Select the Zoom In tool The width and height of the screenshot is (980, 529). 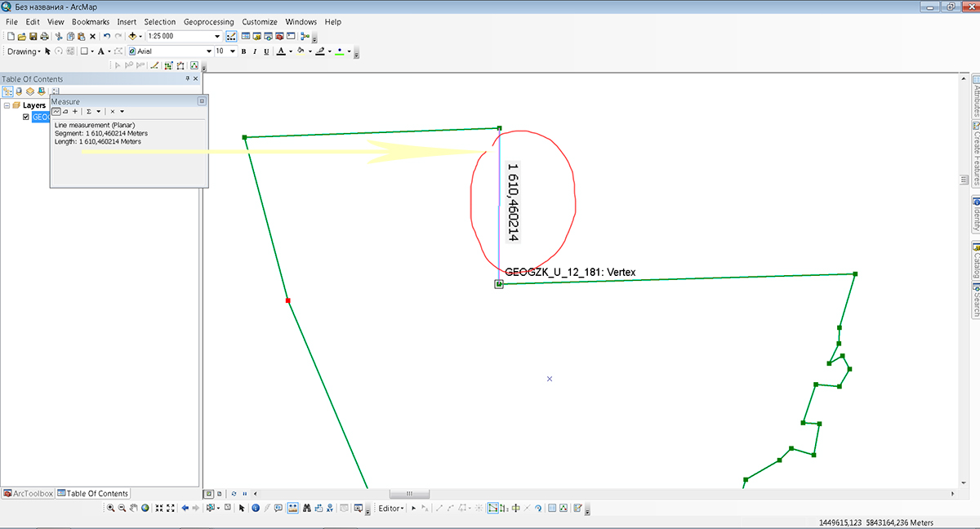(x=111, y=508)
